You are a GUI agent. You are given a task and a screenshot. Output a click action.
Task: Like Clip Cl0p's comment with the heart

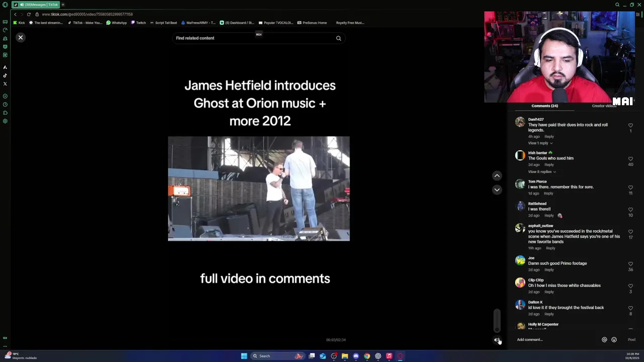[x=630, y=286]
